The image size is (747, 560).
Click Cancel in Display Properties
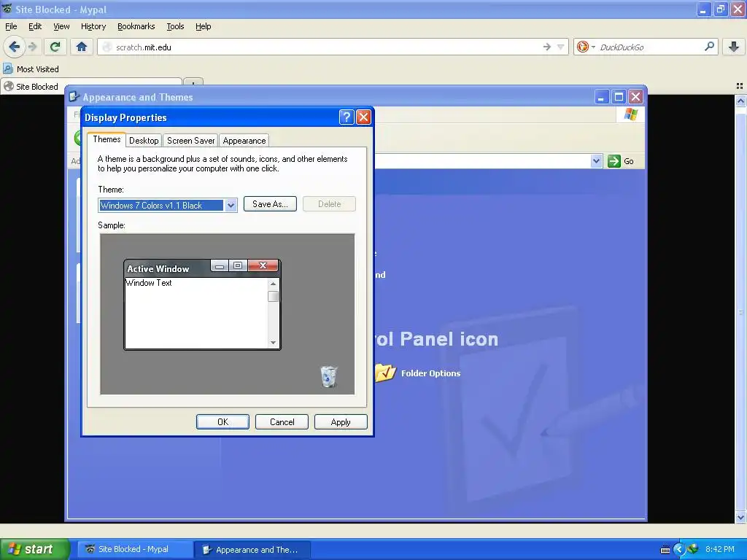pyautogui.click(x=282, y=422)
